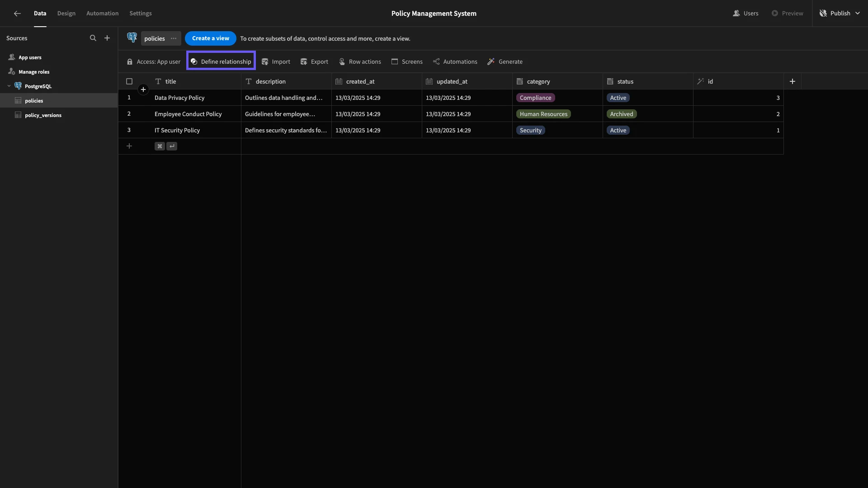
Task: Click the Create a view button
Action: tap(211, 38)
